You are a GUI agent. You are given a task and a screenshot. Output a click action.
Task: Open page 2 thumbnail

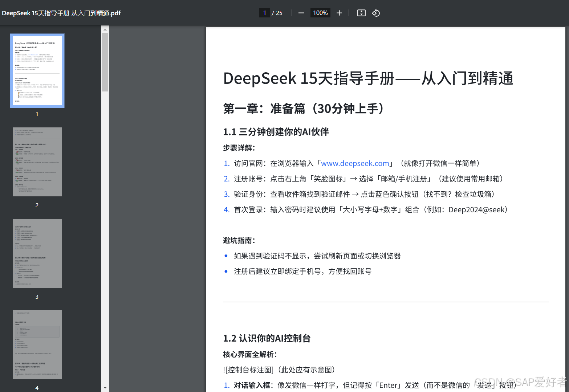pyautogui.click(x=37, y=162)
